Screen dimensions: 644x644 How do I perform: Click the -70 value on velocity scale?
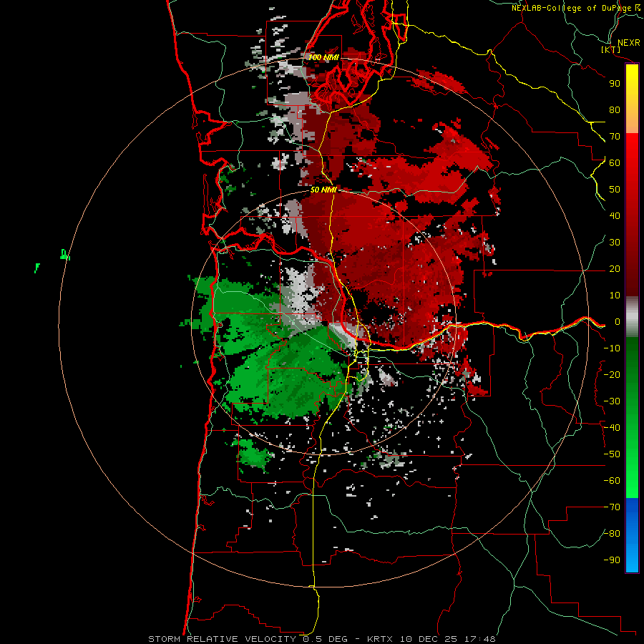[x=612, y=507]
